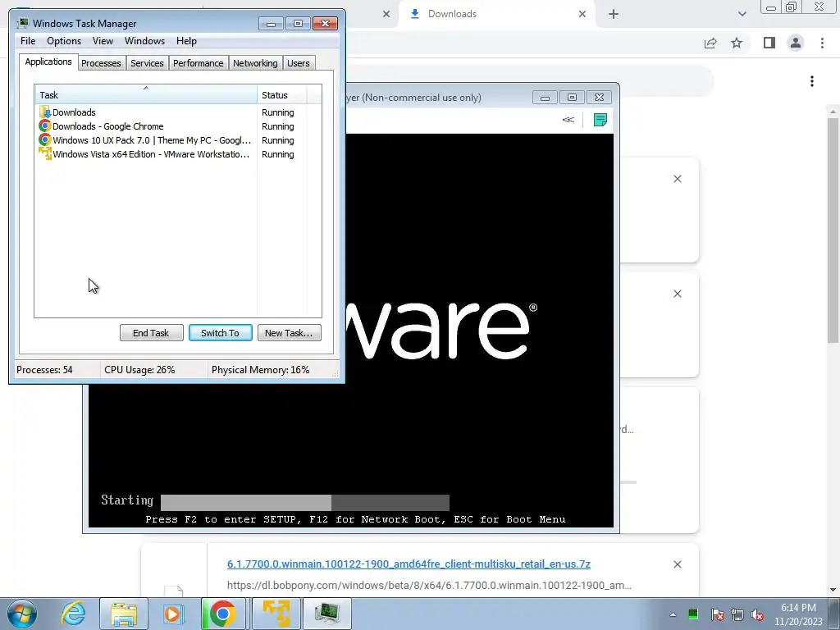Click the End Task button
840x630 pixels.
(151, 333)
